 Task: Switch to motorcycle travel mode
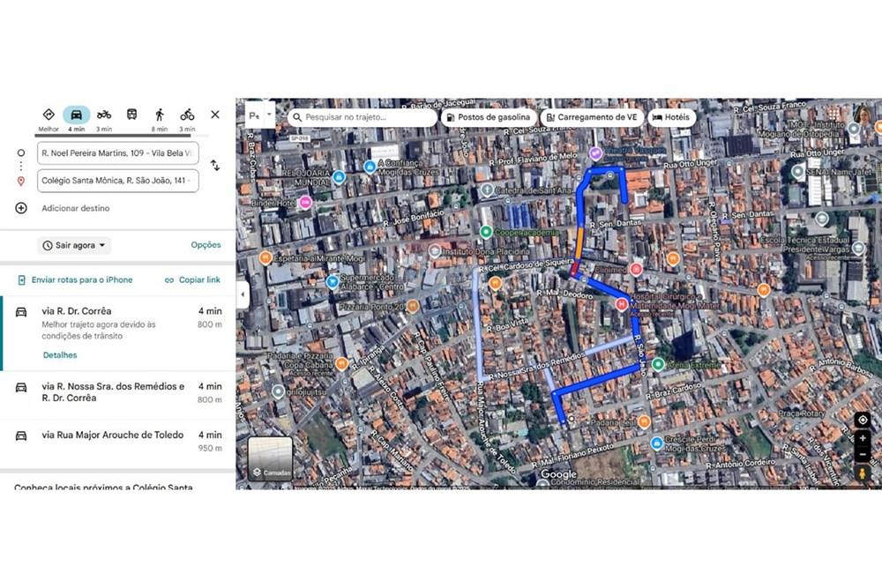104,115
